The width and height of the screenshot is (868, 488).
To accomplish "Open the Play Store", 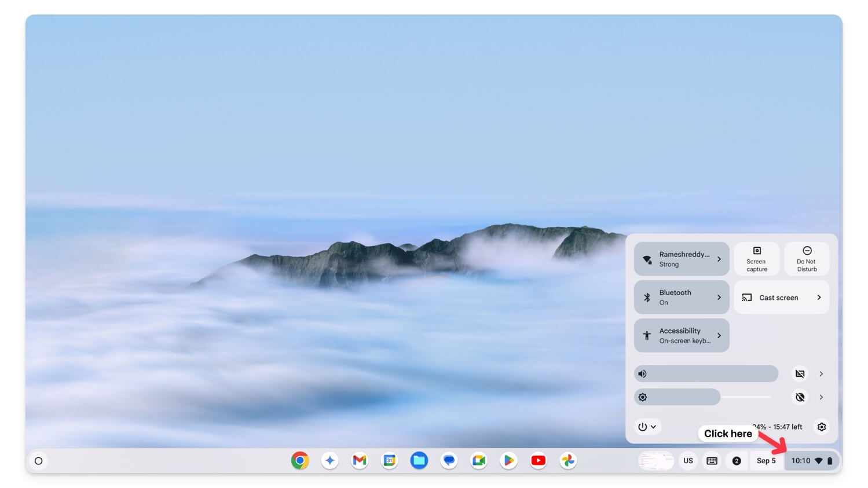I will click(x=509, y=461).
